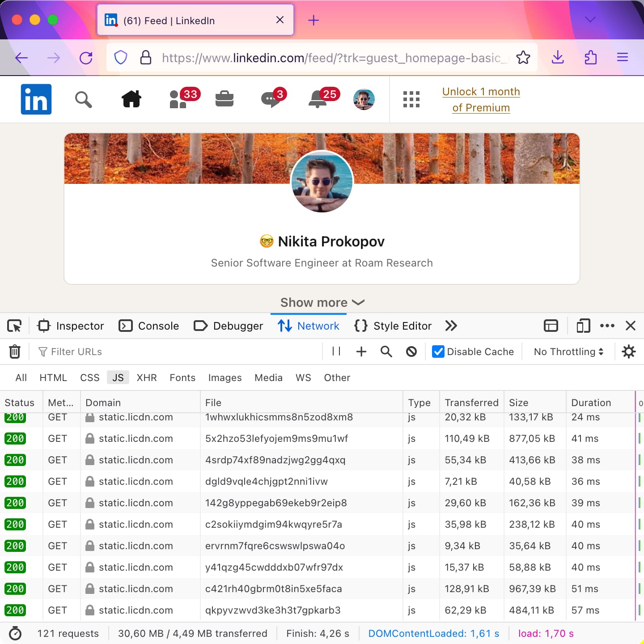
Task: Clear network requests with trash icon
Action: 15,352
